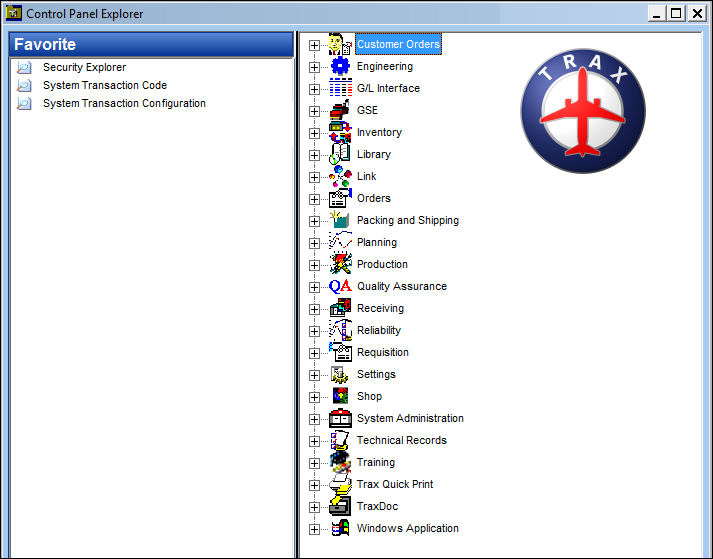Click the Windows Application icon
This screenshot has width=713, height=559.
click(340, 528)
